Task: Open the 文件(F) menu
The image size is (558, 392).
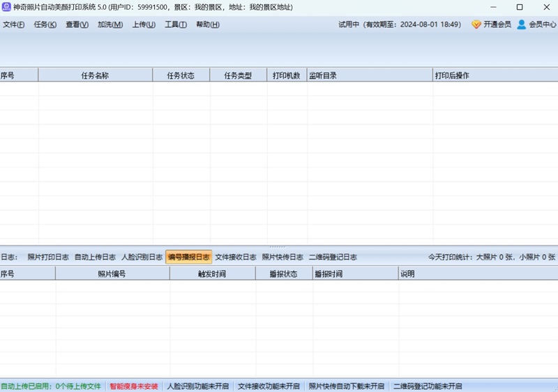Action: tap(13, 24)
